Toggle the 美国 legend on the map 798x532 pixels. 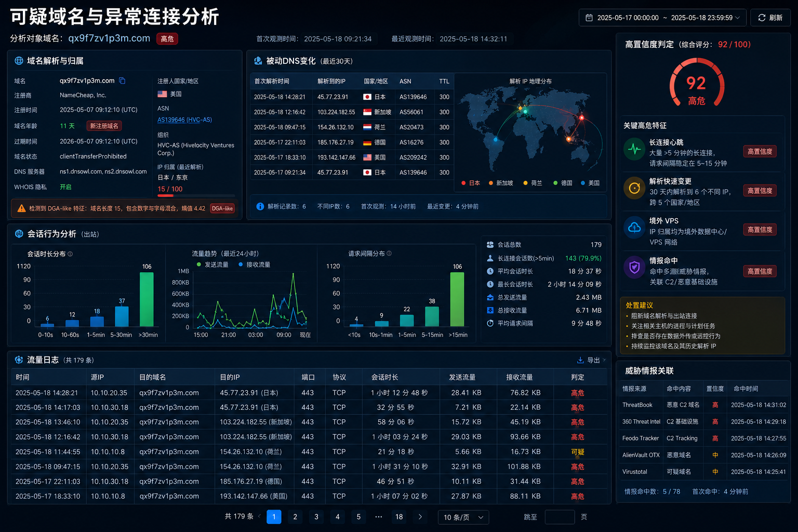coord(590,183)
